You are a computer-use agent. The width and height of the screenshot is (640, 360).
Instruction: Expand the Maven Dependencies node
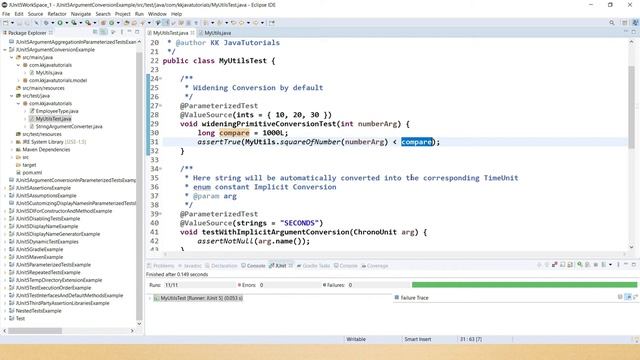pos(11,150)
